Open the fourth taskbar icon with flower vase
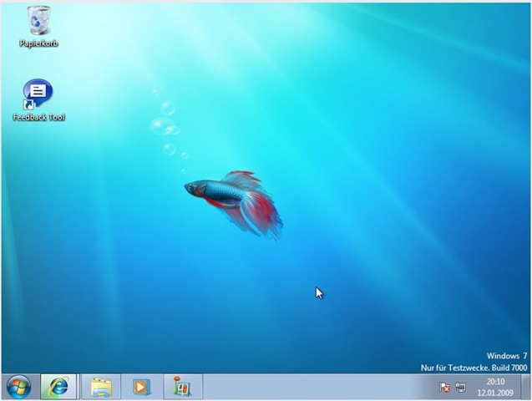The height and width of the screenshot is (401, 532). [x=183, y=387]
